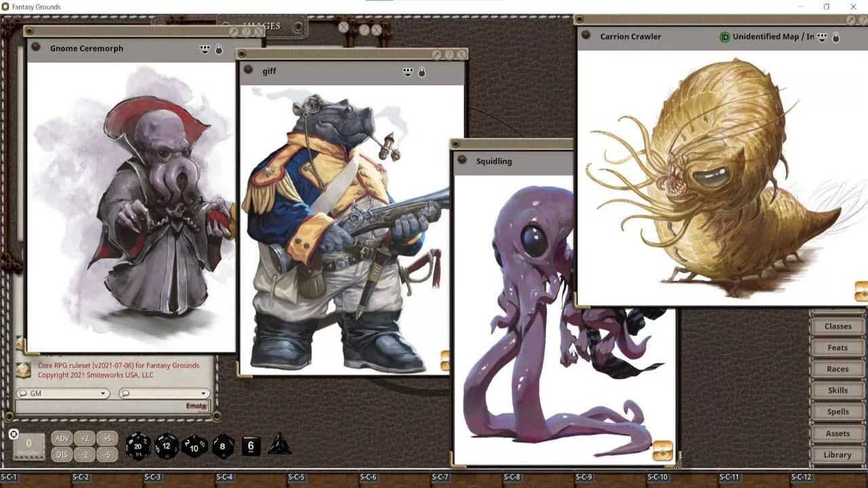Roll the d4 pyramid die
Viewport: 868px width, 488px height.
[x=280, y=445]
